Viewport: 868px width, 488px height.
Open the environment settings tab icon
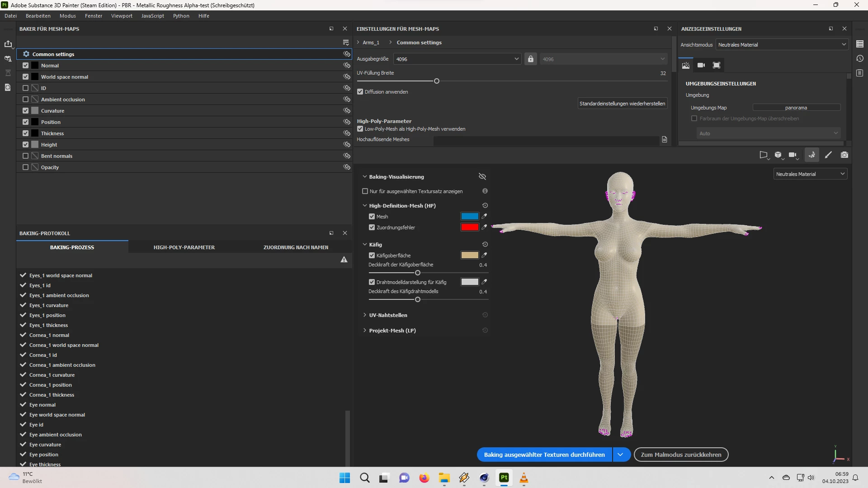[x=686, y=65]
